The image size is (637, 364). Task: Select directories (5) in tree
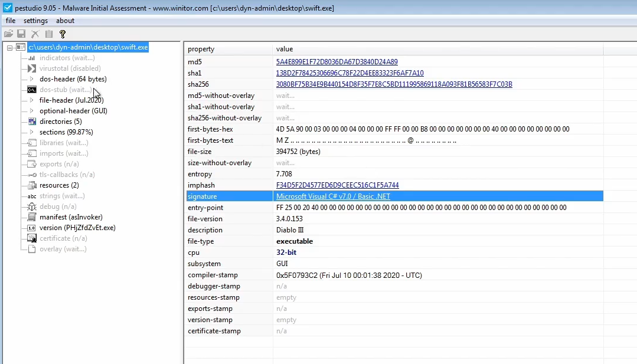click(61, 122)
